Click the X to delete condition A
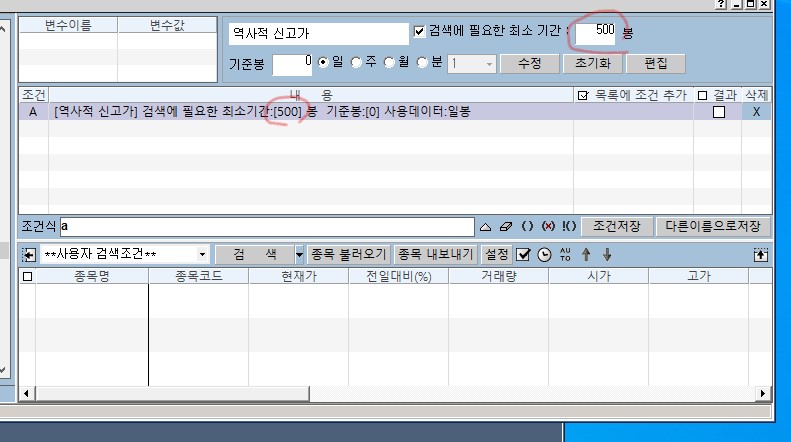Viewport: 791px width, 442px height. pyautogui.click(x=757, y=112)
